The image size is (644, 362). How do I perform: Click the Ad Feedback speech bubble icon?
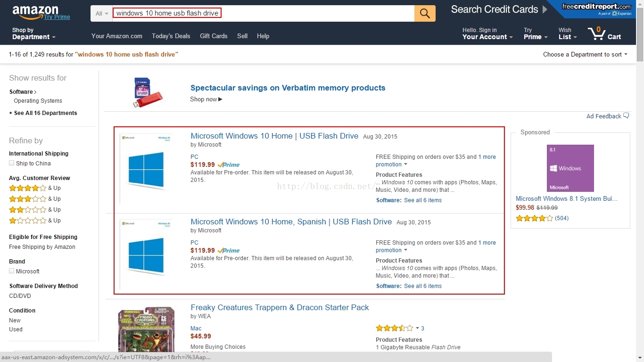[x=626, y=116]
